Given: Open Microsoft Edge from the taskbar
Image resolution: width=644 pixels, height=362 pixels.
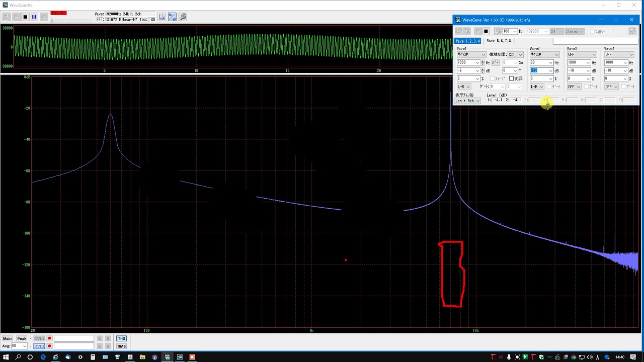Looking at the screenshot, I should coord(43,357).
